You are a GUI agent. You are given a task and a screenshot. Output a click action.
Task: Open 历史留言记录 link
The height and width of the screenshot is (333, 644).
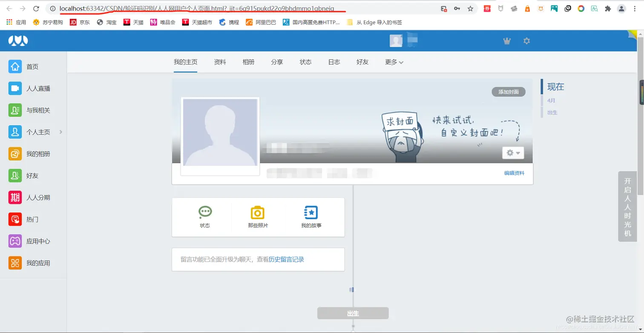pos(285,259)
